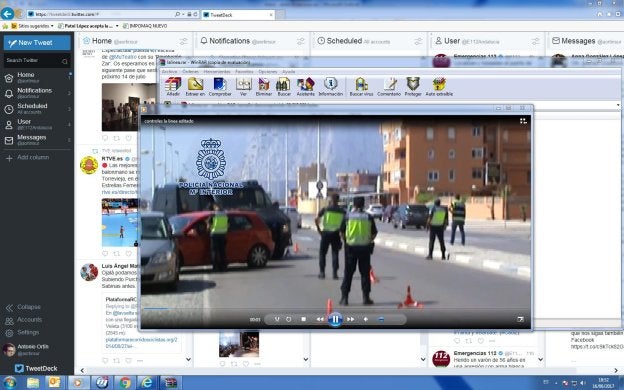Toggle repeat in Media Player

click(x=289, y=319)
